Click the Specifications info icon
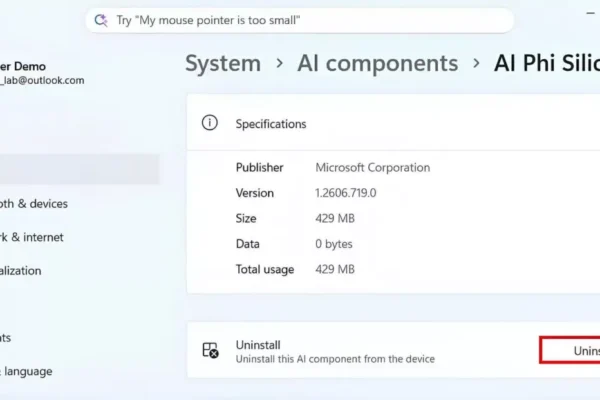 coord(210,123)
